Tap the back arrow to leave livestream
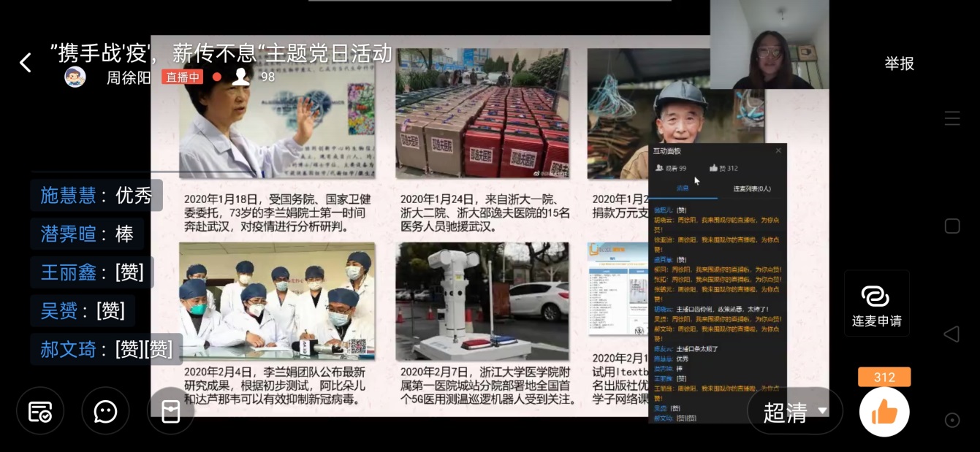Image resolution: width=980 pixels, height=452 pixels. click(x=26, y=63)
